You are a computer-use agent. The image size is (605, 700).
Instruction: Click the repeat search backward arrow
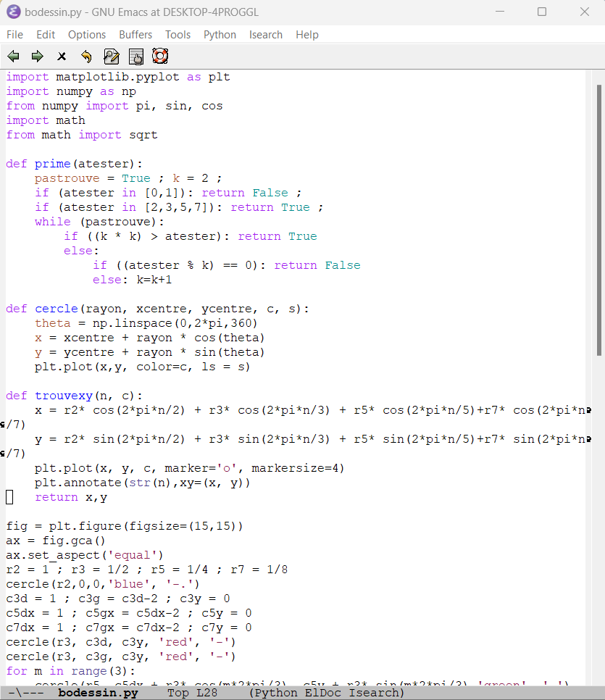click(x=13, y=56)
